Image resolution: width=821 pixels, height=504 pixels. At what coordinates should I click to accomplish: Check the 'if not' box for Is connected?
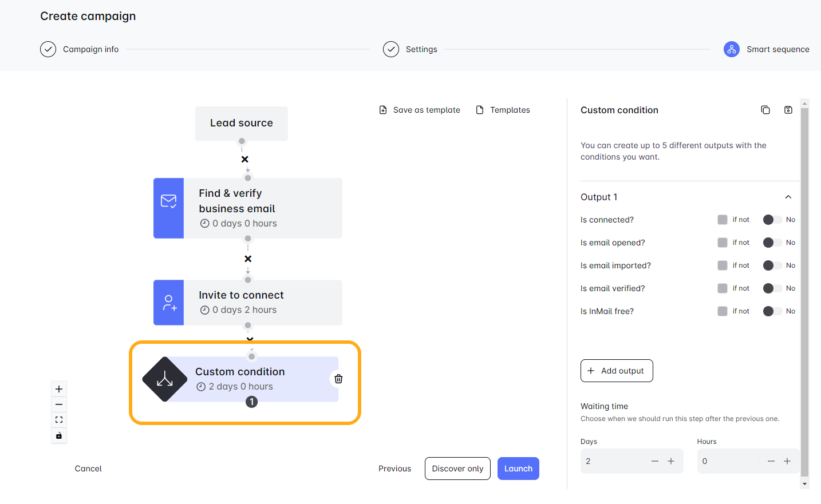click(723, 220)
